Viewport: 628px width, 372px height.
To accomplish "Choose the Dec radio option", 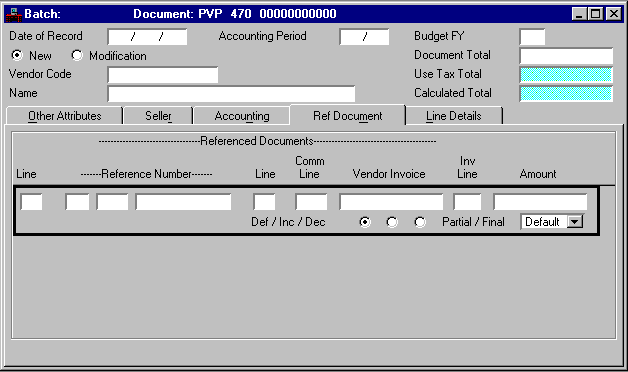I will pos(420,222).
